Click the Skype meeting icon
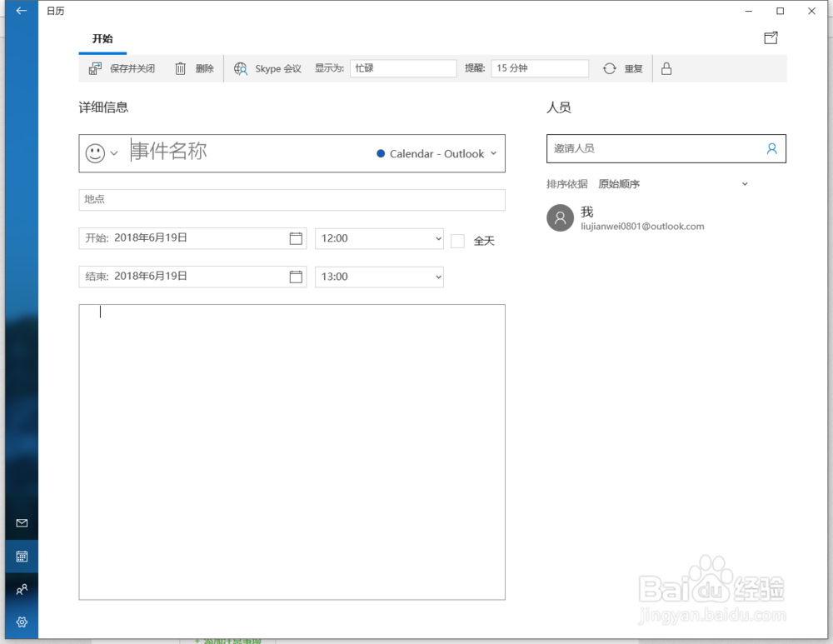Image resolution: width=833 pixels, height=644 pixels. 241,68
